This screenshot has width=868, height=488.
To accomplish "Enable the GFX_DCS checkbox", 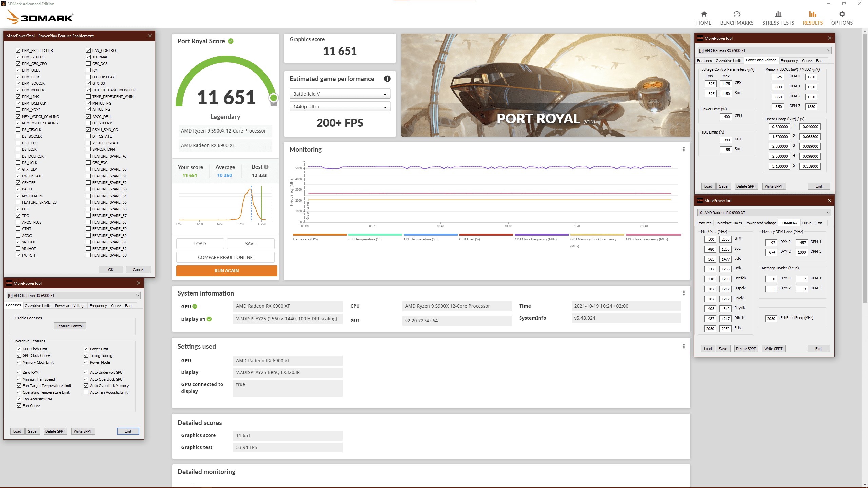I will coord(88,63).
